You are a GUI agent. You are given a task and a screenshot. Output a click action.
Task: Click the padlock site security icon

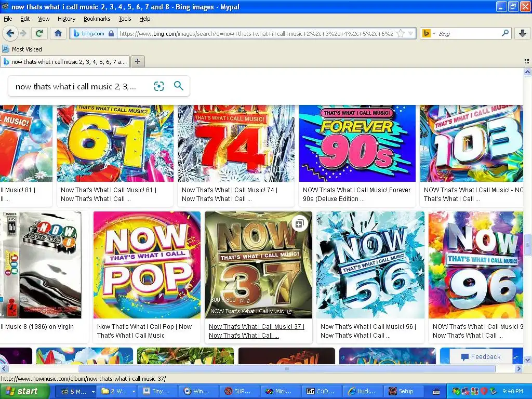pyautogui.click(x=111, y=34)
